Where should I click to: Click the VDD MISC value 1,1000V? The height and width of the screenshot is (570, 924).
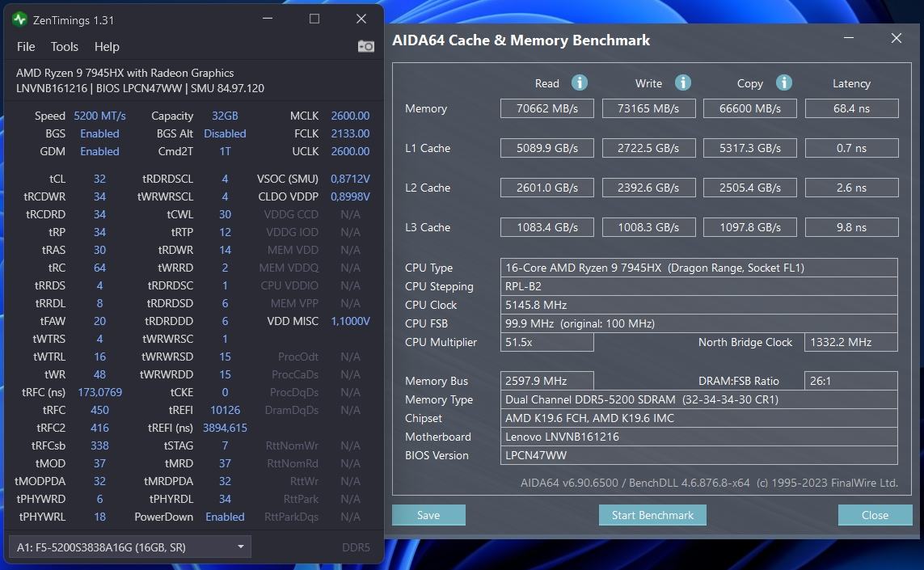[x=350, y=321]
